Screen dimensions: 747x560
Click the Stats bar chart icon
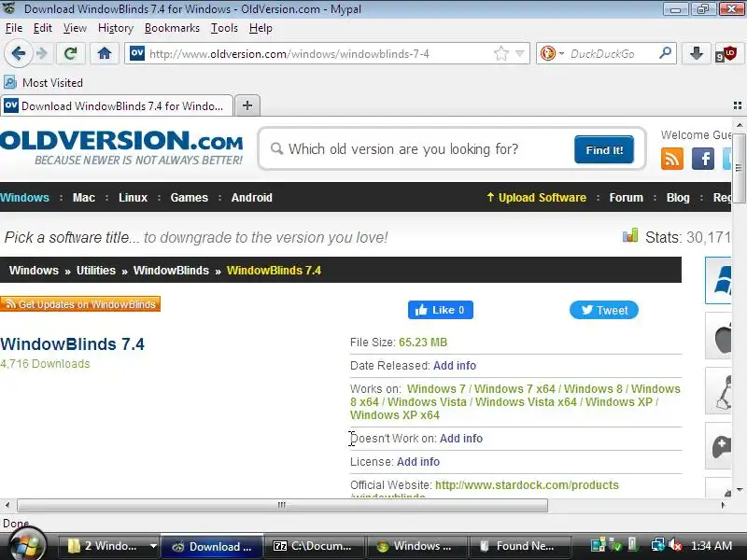click(629, 235)
